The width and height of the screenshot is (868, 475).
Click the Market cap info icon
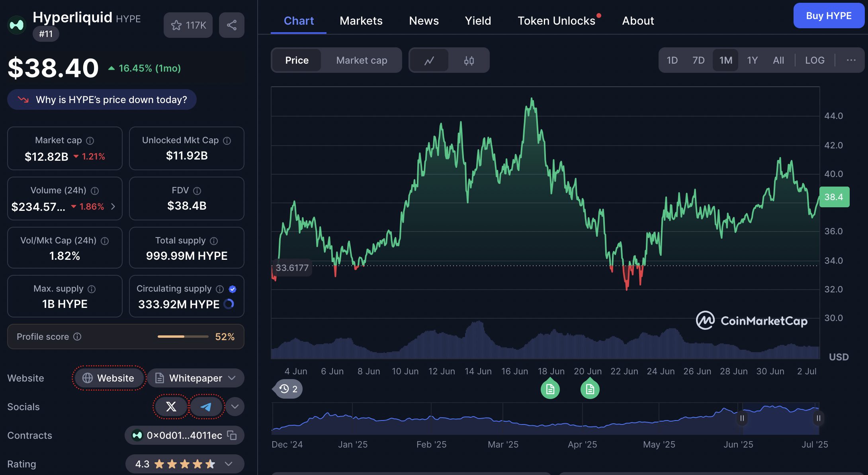[x=90, y=140]
